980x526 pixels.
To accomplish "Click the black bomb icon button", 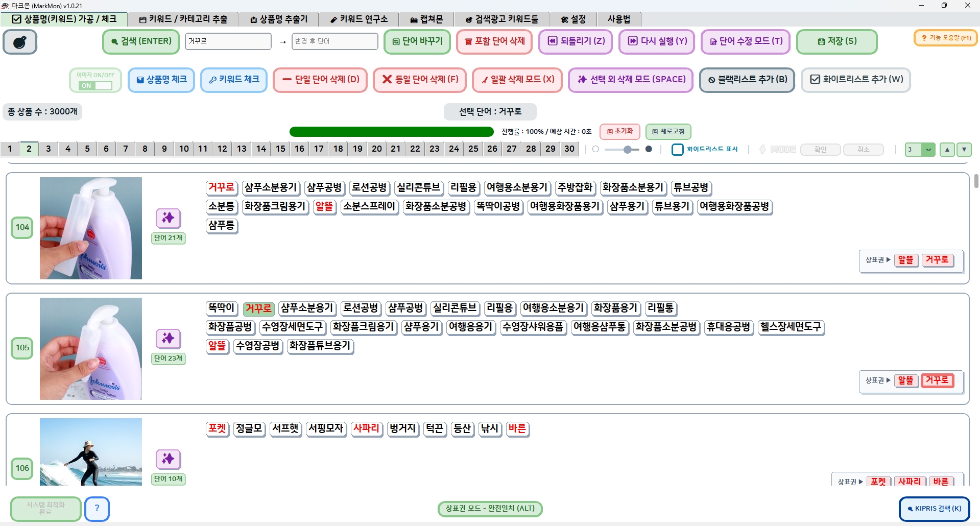I will (x=20, y=42).
